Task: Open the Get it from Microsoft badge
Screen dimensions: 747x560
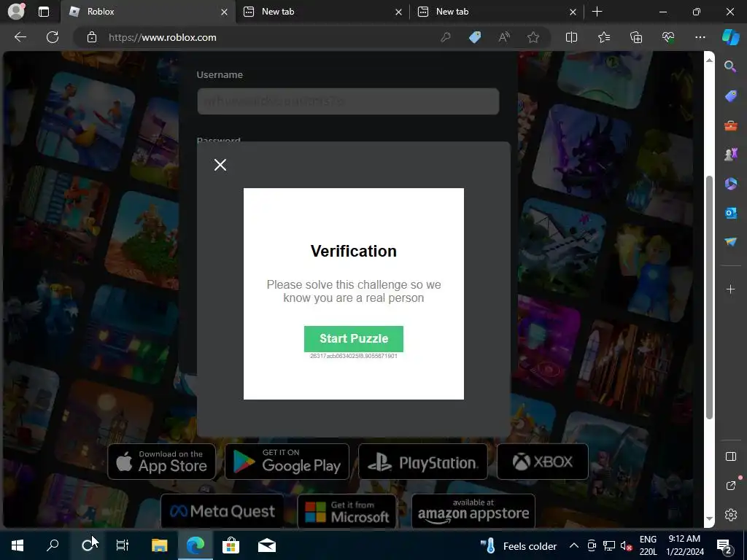Action: point(347,511)
